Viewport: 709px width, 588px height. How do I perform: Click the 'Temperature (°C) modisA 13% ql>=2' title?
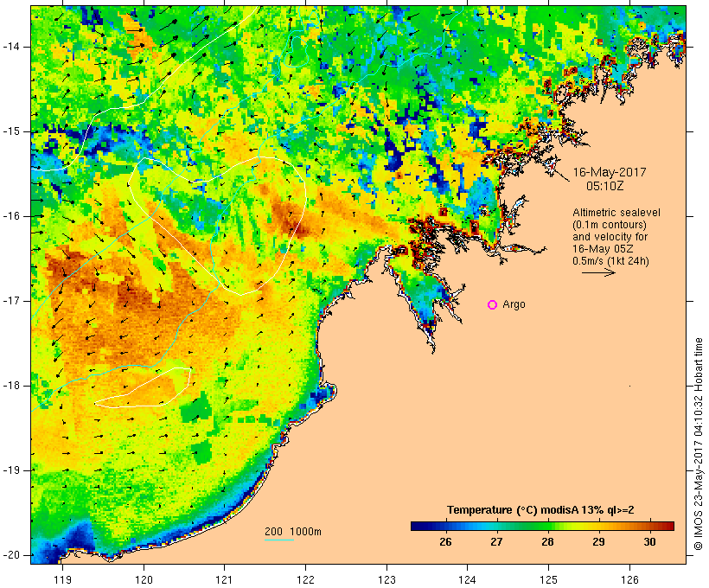[540, 510]
